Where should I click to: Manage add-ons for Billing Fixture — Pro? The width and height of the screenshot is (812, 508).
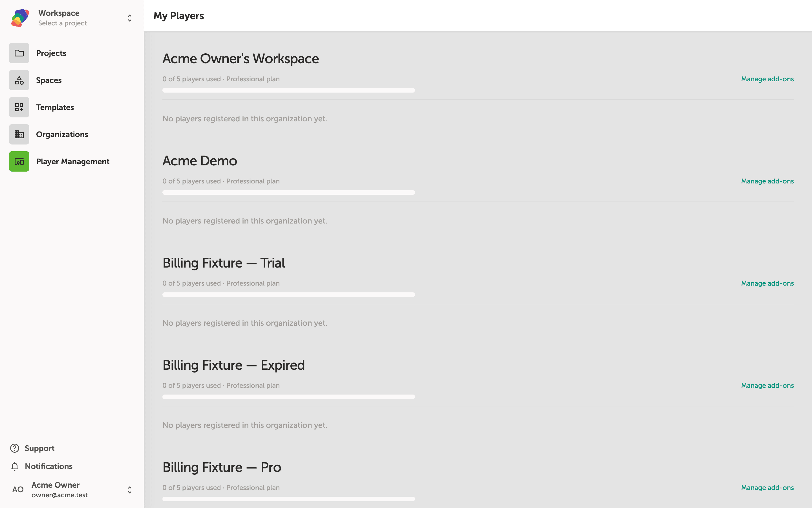[x=767, y=487]
